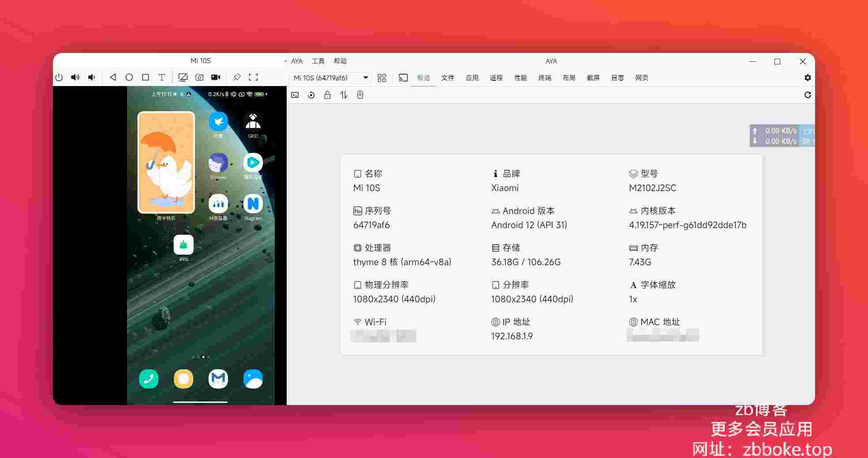This screenshot has height=458, width=868.
Task: Open the device selector Mi 10S dropdown
Action: pos(330,78)
